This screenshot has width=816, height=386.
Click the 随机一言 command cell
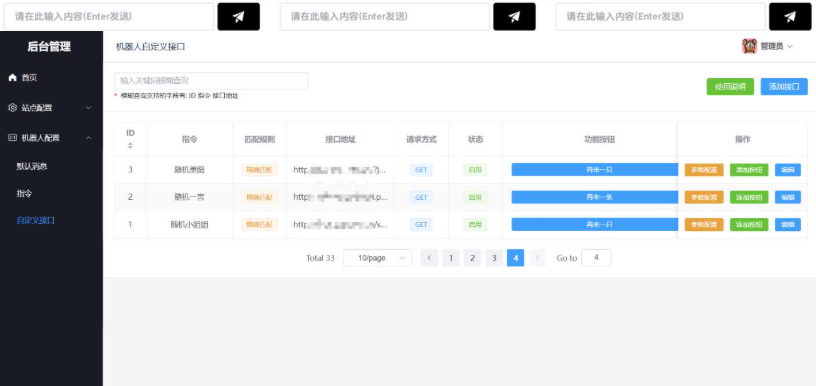(189, 197)
